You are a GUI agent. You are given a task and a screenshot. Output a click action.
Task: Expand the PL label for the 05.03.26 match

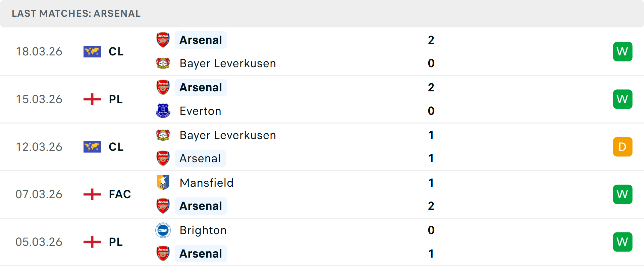pos(115,242)
